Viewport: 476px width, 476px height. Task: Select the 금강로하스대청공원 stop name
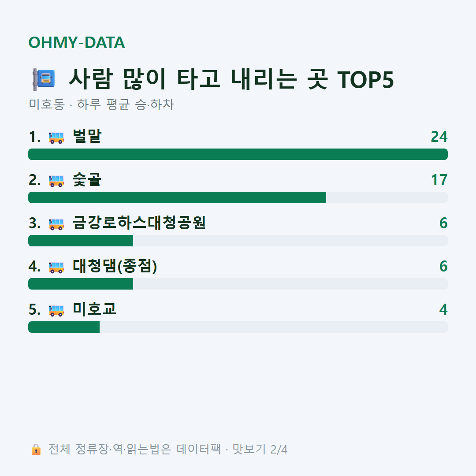click(139, 223)
